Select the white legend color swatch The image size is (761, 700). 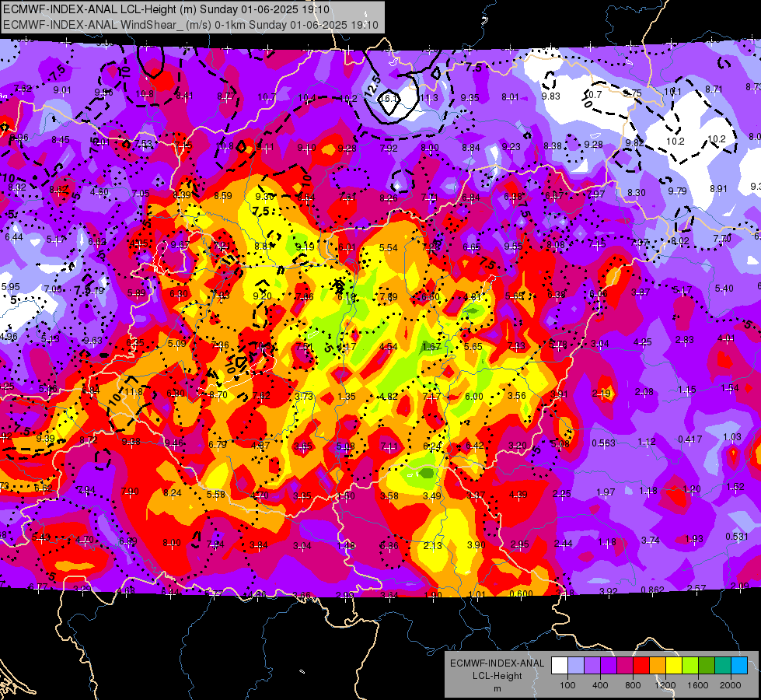click(560, 666)
